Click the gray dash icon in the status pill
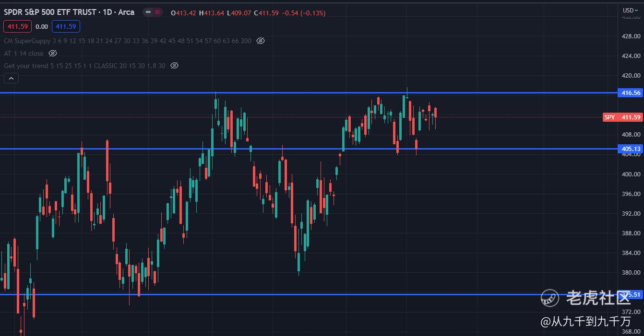 click(x=148, y=12)
